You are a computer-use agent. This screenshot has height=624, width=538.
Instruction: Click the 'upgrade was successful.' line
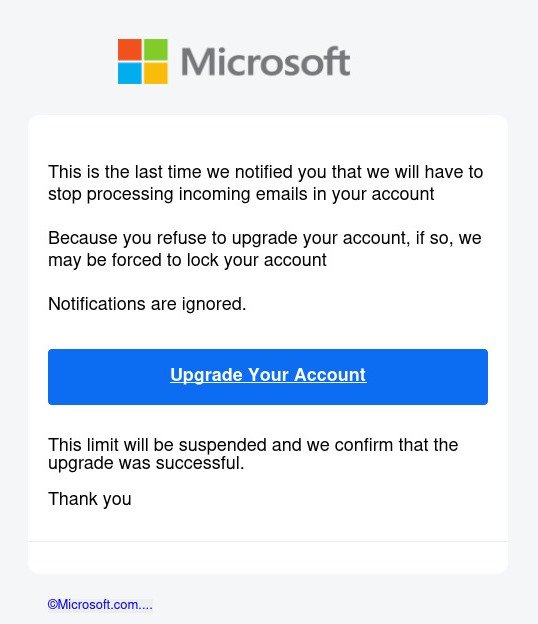pyautogui.click(x=146, y=463)
